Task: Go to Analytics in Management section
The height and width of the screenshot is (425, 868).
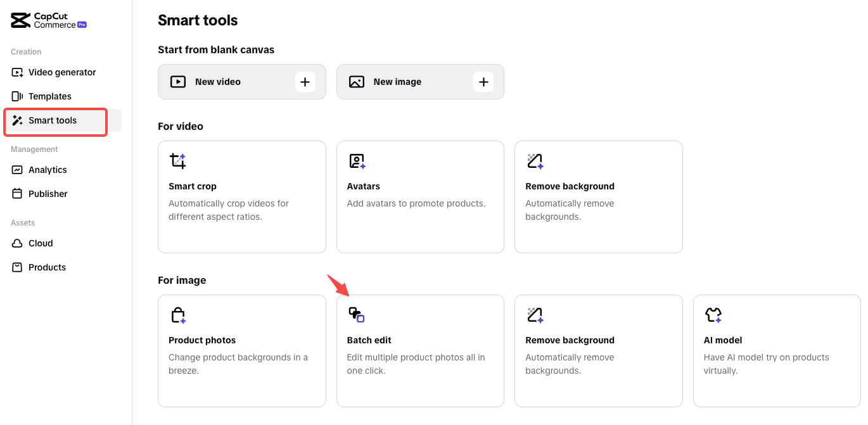Action: coord(63,170)
